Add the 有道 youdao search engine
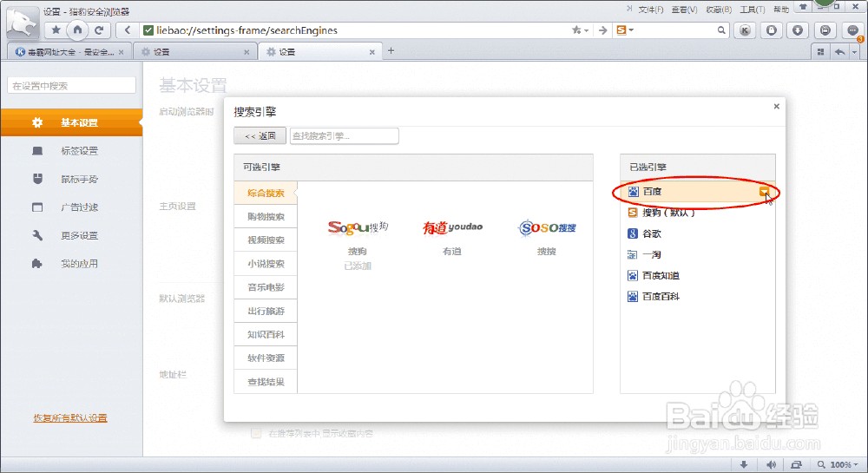 [x=452, y=227]
